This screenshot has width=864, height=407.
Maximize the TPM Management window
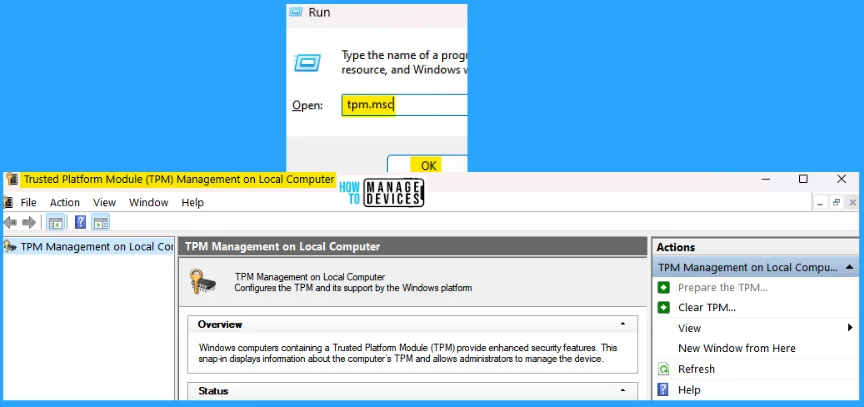click(x=803, y=179)
